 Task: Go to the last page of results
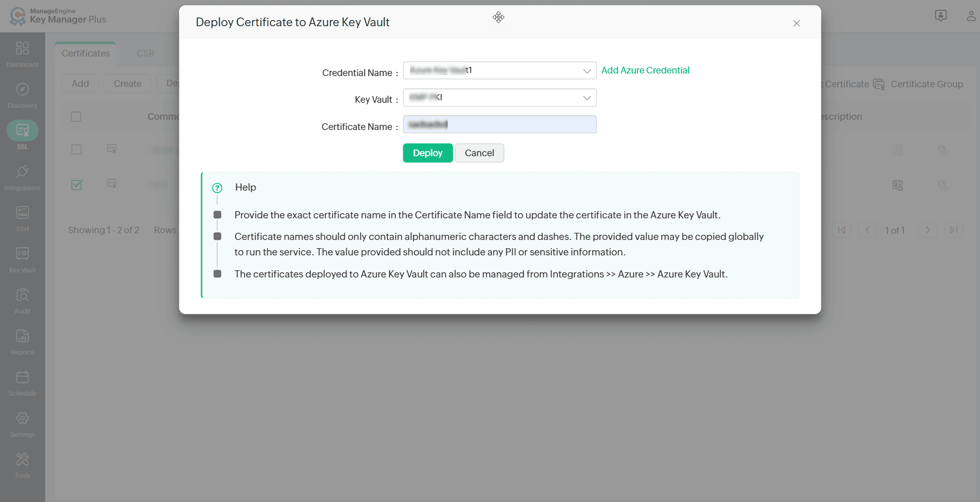(x=954, y=230)
